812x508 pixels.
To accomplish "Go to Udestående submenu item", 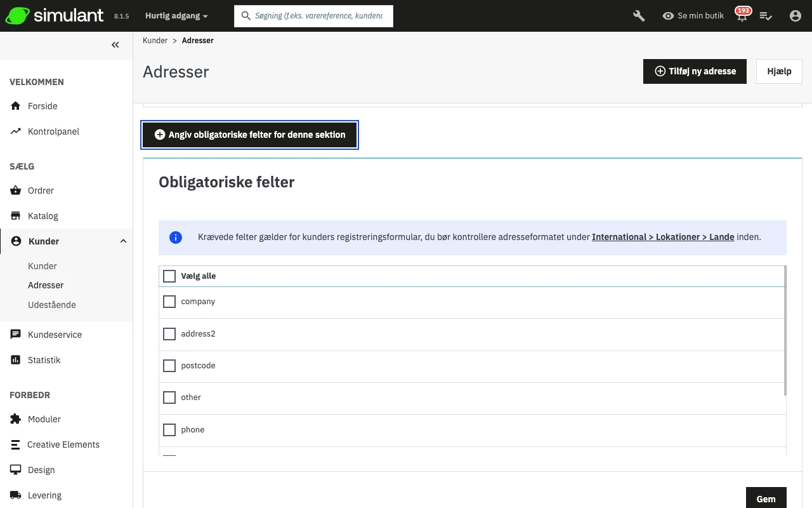I will [x=52, y=305].
